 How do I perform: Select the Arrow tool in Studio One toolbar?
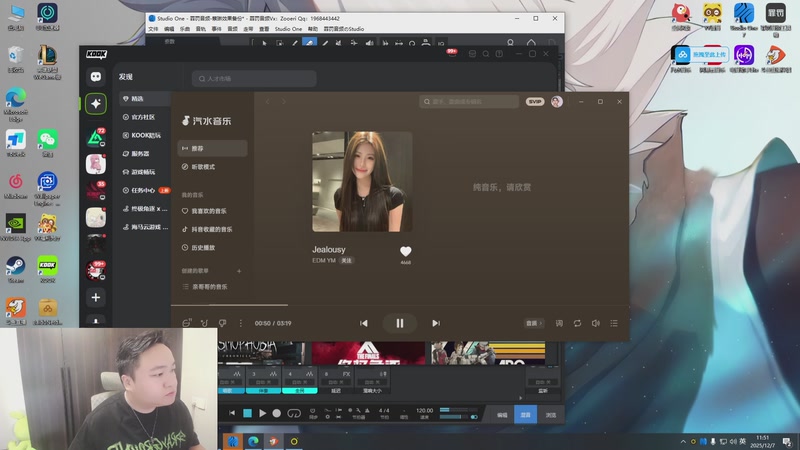[x=264, y=44]
